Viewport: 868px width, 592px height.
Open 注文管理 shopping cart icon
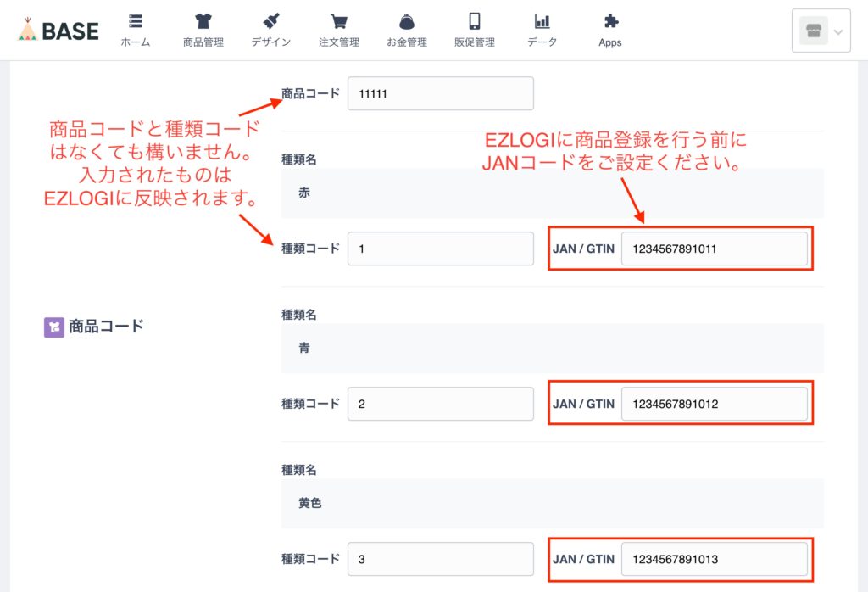tap(339, 22)
